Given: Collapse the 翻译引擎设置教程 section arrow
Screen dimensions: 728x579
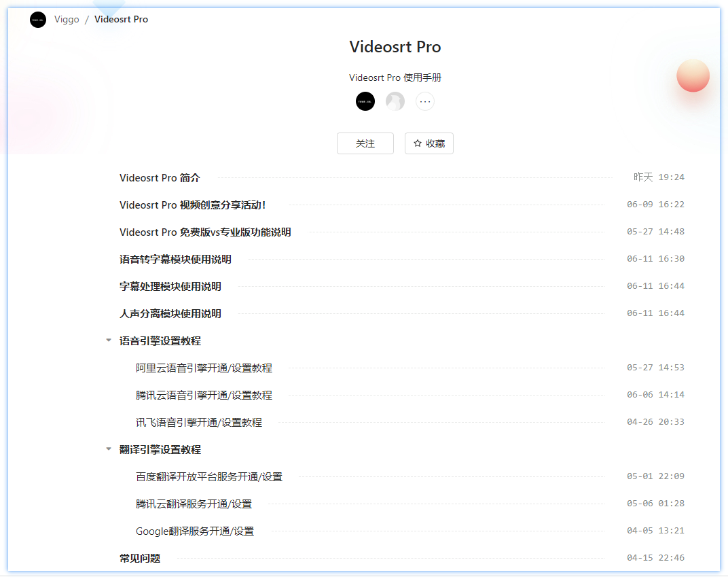Looking at the screenshot, I should (109, 449).
